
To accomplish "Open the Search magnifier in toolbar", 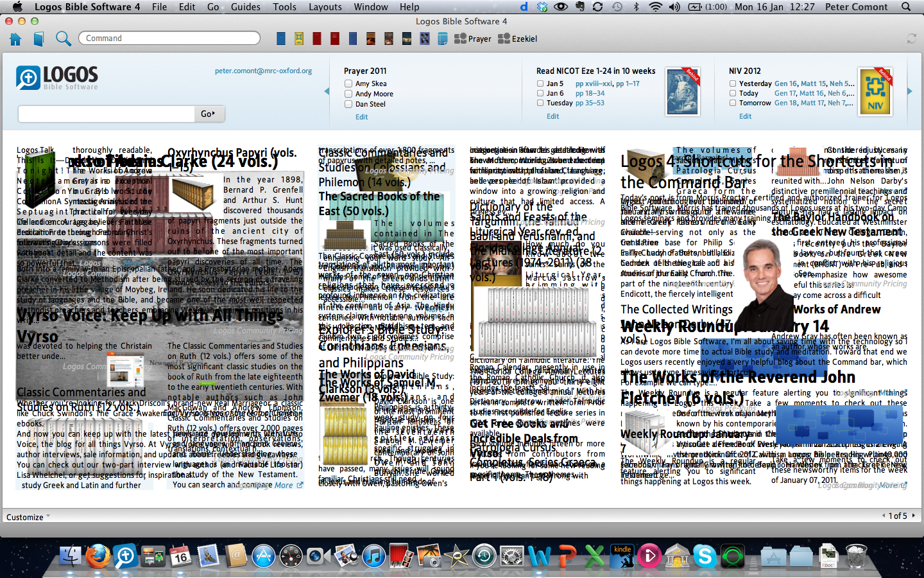I will pyautogui.click(x=63, y=39).
